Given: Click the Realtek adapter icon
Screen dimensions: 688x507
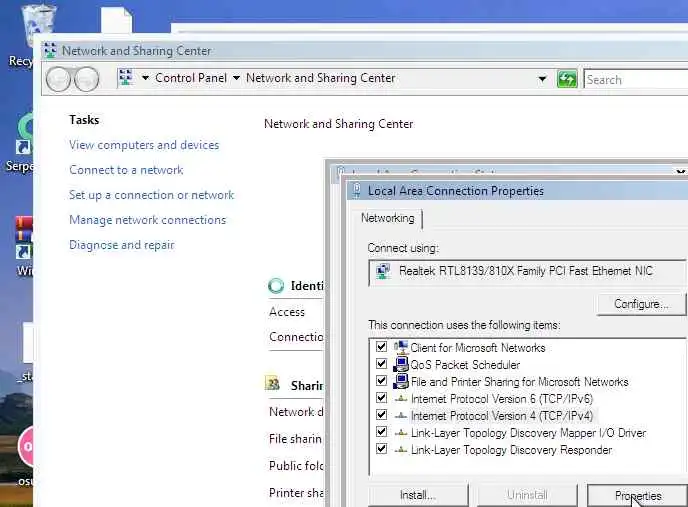Looking at the screenshot, I should (x=383, y=272).
